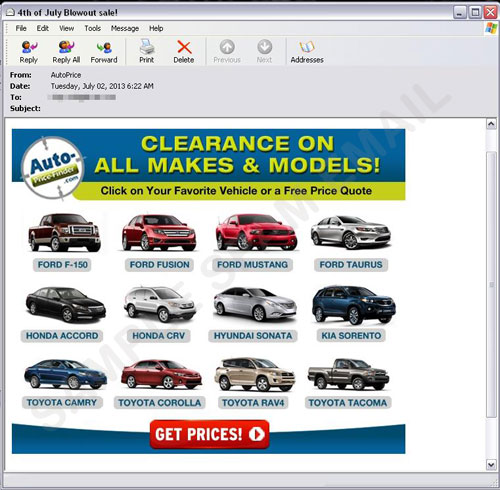500x490 pixels.
Task: Click the blue Toyota Camry image
Action: (x=65, y=374)
